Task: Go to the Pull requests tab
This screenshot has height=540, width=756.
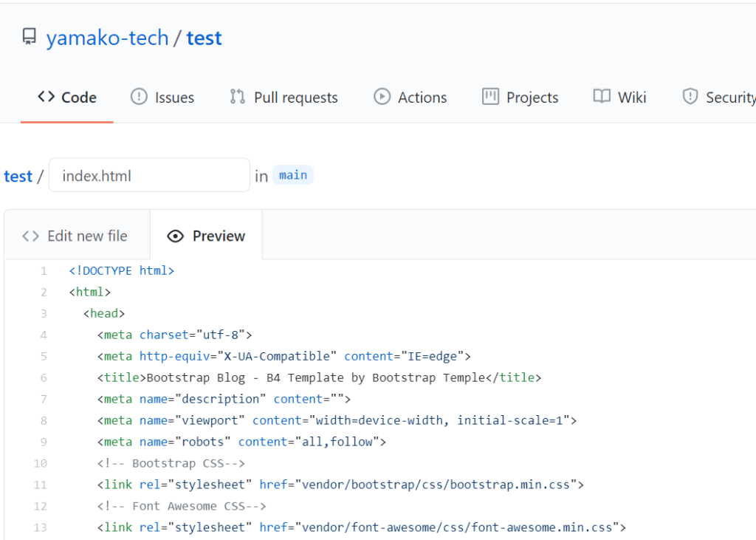Action: (283, 98)
